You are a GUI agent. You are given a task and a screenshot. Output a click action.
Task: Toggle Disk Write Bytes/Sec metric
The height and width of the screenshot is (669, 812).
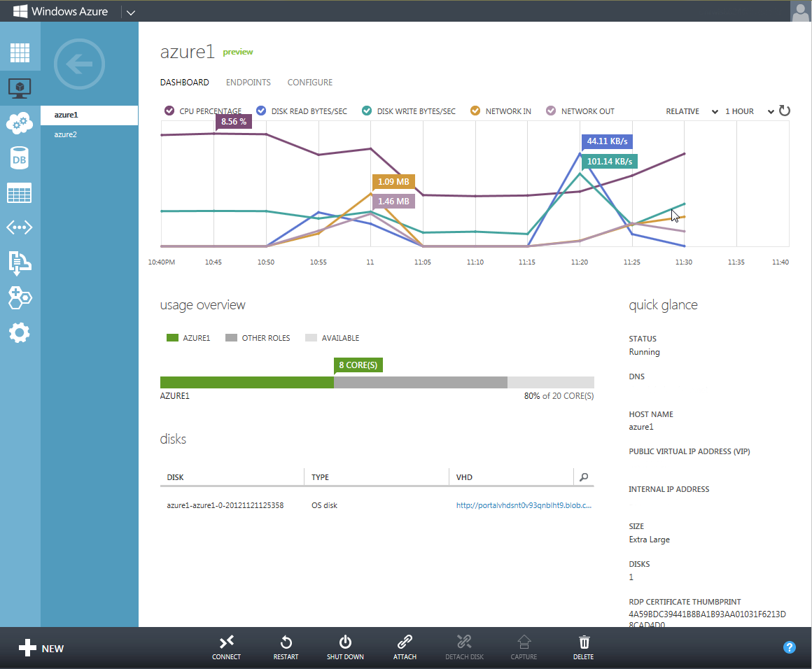pyautogui.click(x=367, y=111)
